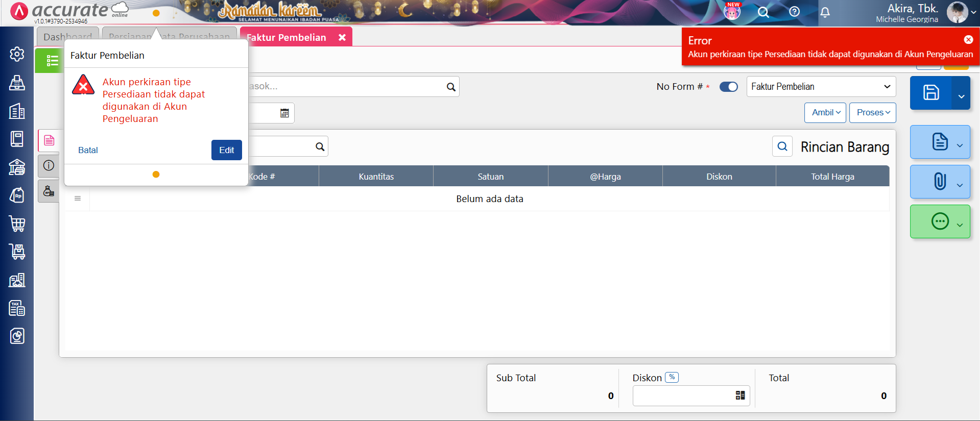Expand the Faktur Pembelian form type dropdown

coord(821,87)
